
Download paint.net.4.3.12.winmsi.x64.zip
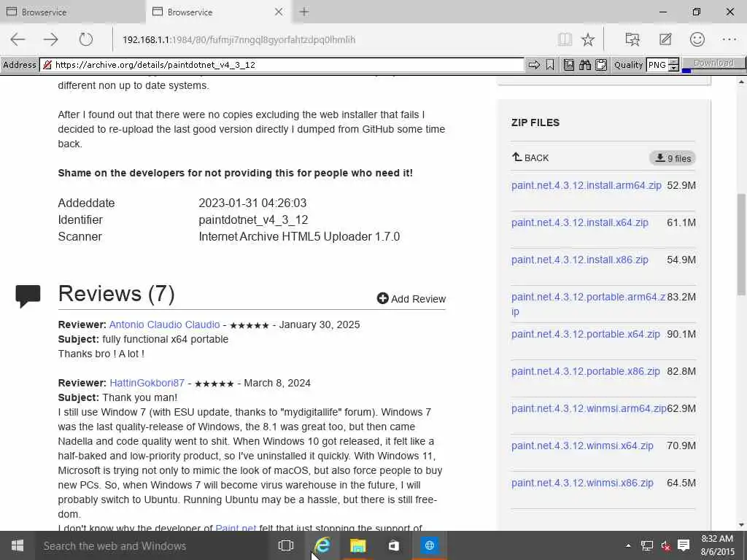pos(582,446)
